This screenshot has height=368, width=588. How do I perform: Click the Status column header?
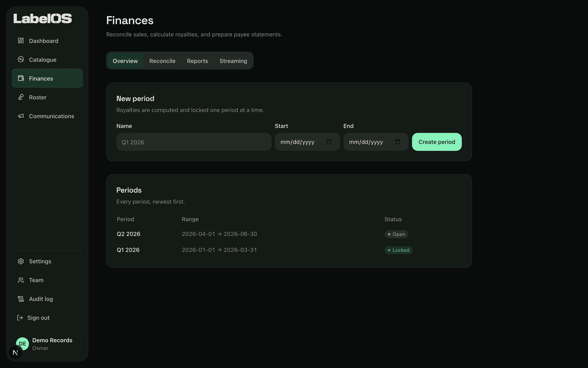(x=393, y=219)
